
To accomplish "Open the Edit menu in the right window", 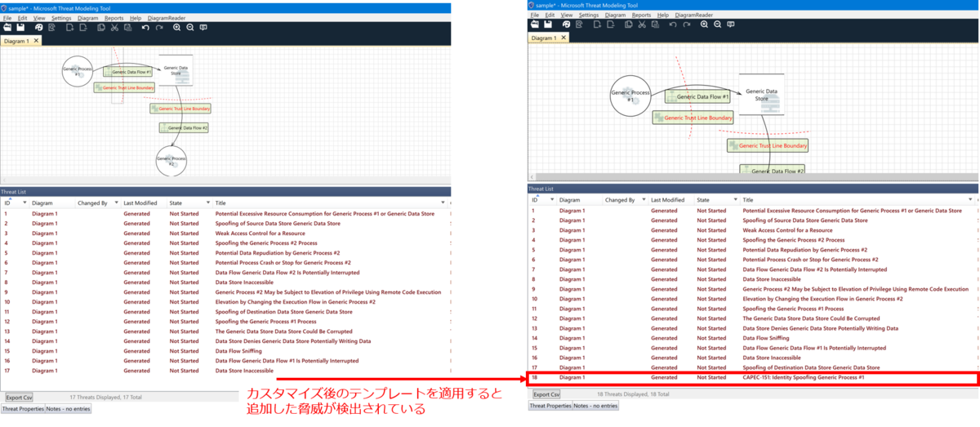I will point(550,15).
